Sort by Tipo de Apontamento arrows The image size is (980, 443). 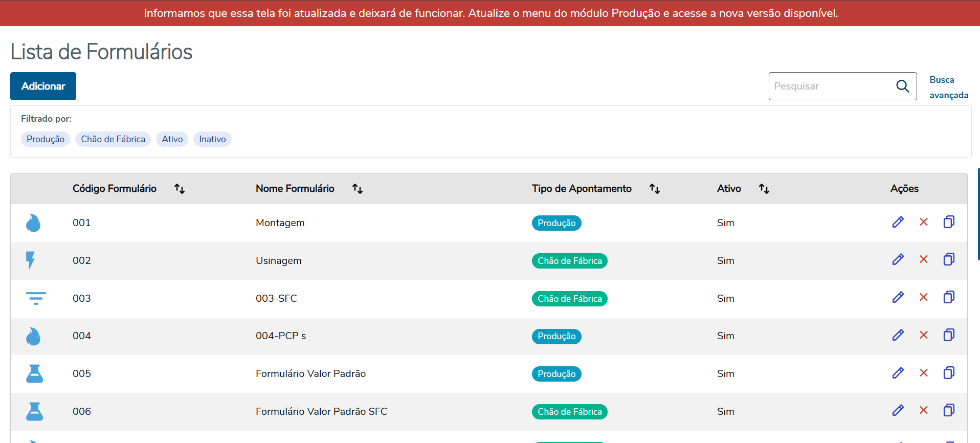[654, 189]
